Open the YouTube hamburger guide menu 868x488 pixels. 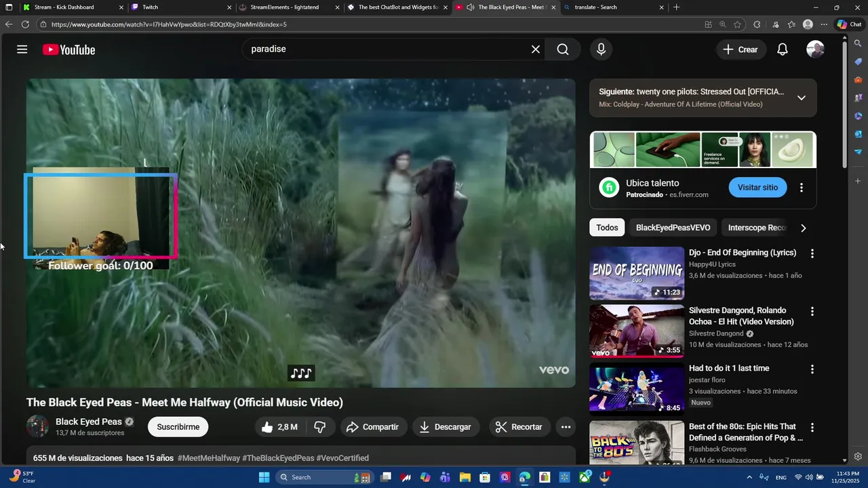[x=22, y=49]
